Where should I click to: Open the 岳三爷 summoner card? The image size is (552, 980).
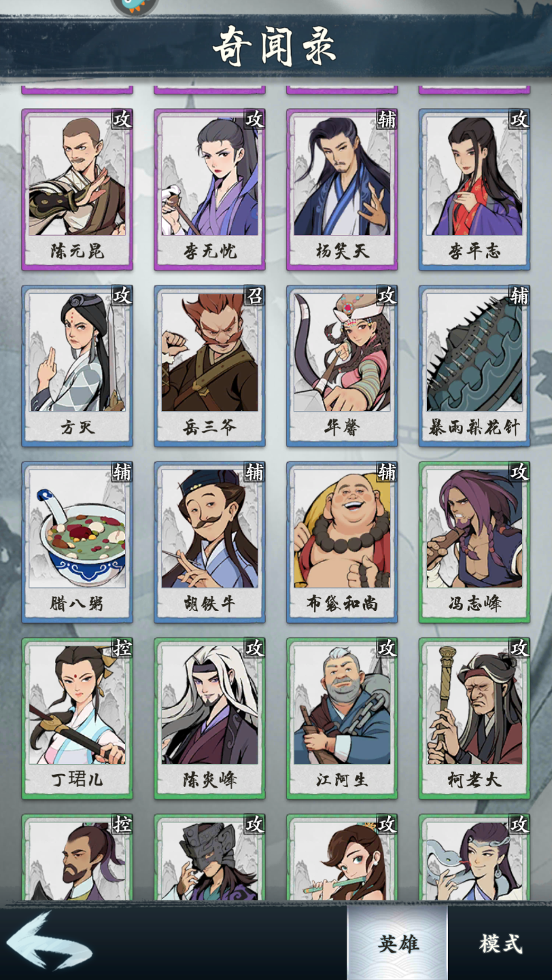209,366
